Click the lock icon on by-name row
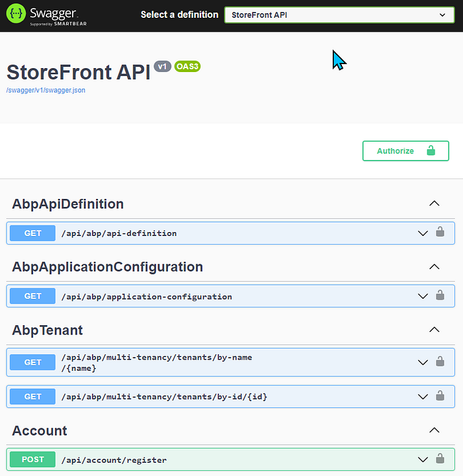463x476 pixels. [x=440, y=361]
